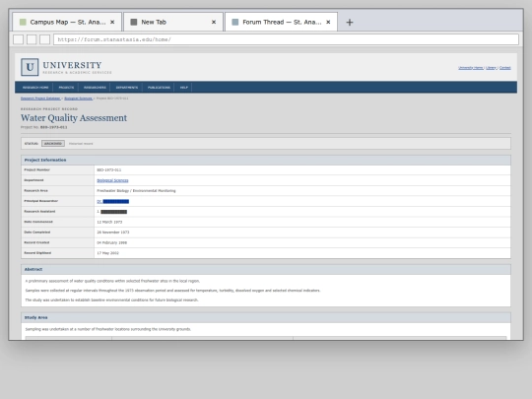Click the Record Created row value
532x399 pixels.
(112, 243)
